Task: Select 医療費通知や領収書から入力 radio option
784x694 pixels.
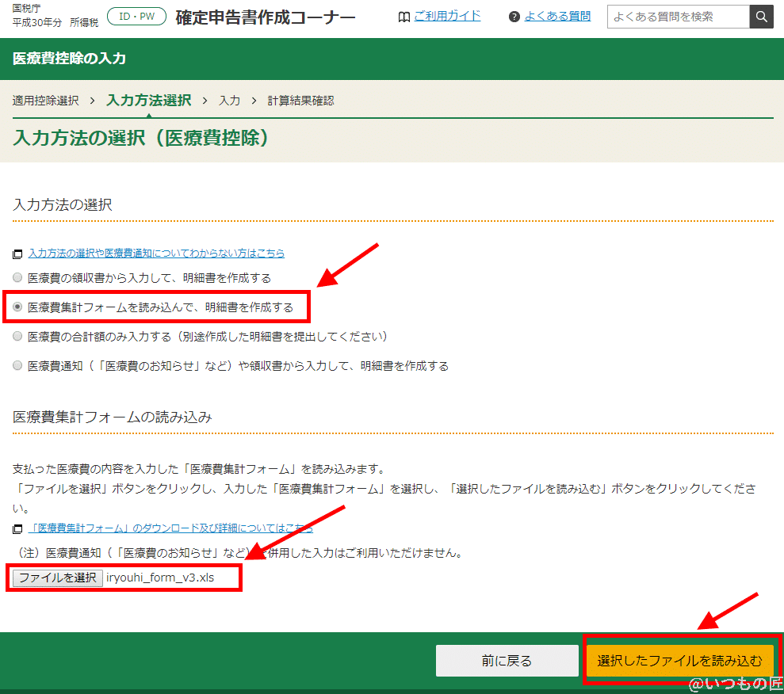Action: [x=18, y=366]
